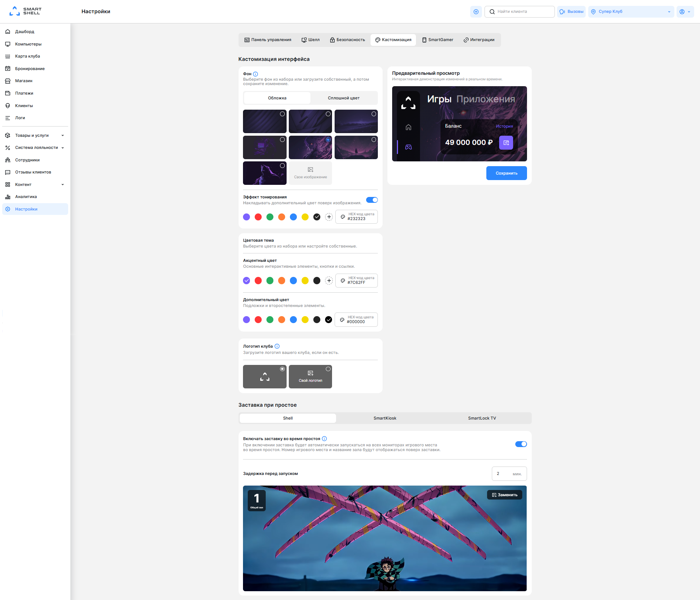Open Отзывы клиентов in sidebar
The image size is (700, 600).
[x=35, y=172]
